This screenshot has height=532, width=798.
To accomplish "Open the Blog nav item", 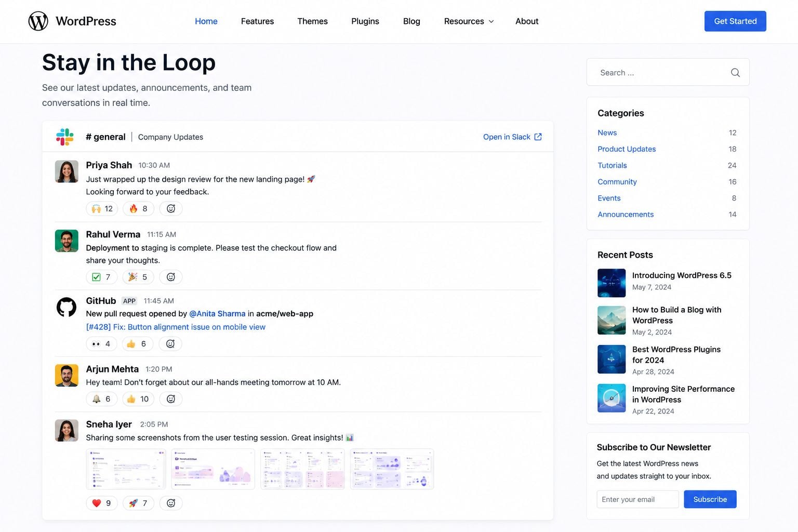I will pyautogui.click(x=411, y=21).
